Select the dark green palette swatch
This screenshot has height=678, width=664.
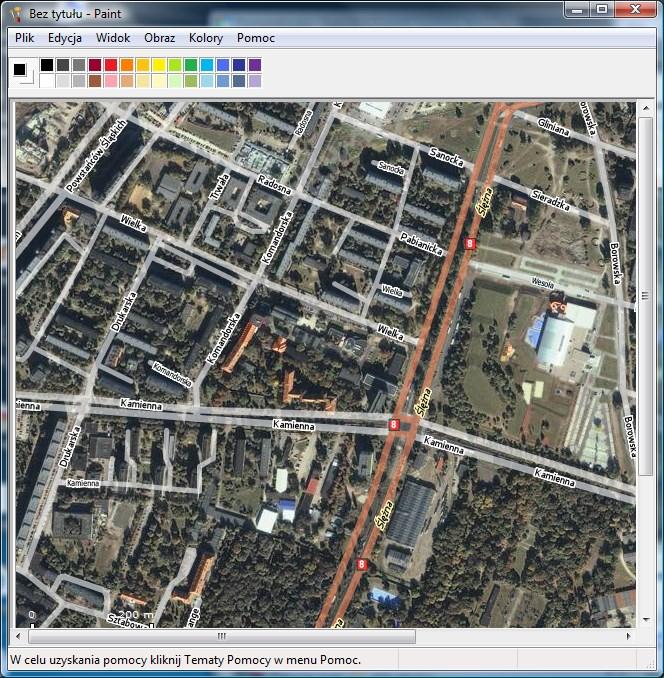point(191,65)
